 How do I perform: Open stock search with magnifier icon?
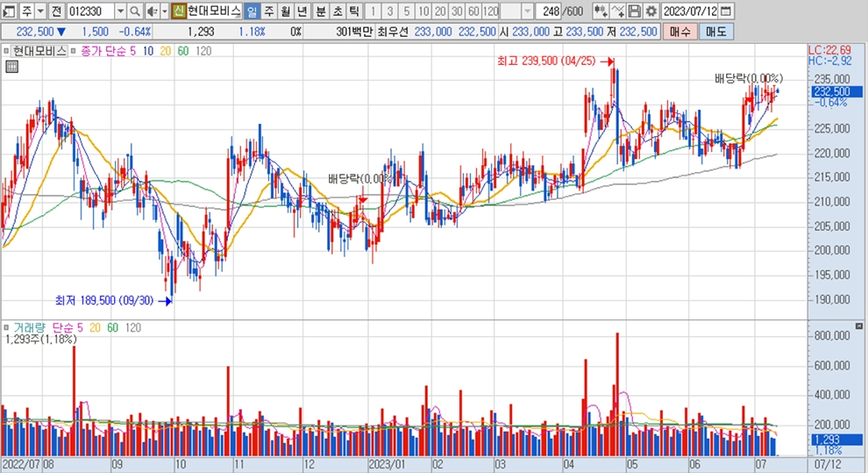coord(134,11)
